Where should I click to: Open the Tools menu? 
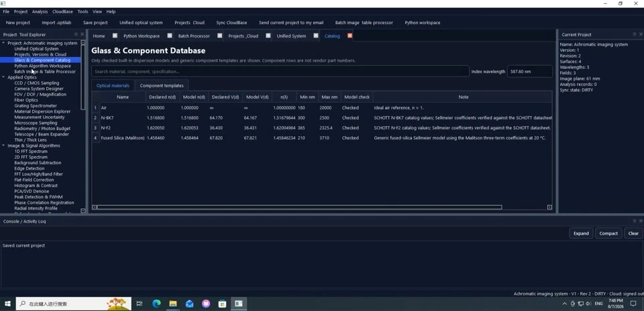pos(83,11)
